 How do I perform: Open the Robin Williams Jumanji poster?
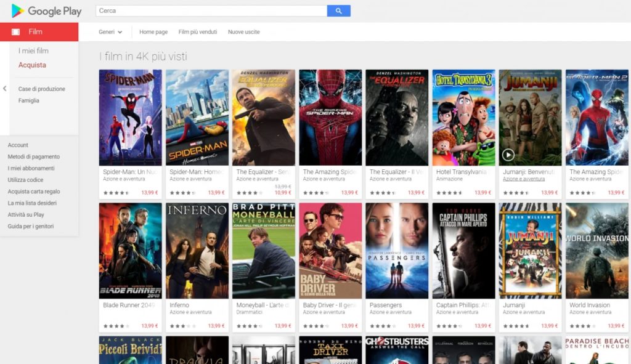pos(530,251)
